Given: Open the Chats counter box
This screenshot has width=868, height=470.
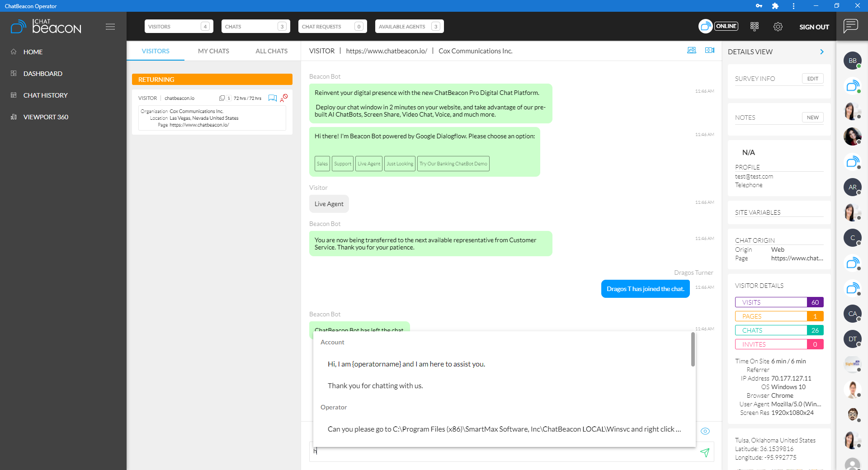Looking at the screenshot, I should coord(255,26).
